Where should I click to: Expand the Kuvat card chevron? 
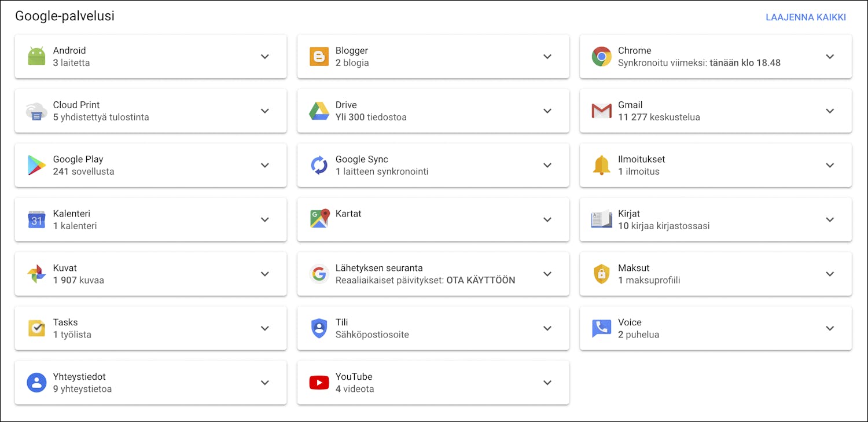point(265,274)
